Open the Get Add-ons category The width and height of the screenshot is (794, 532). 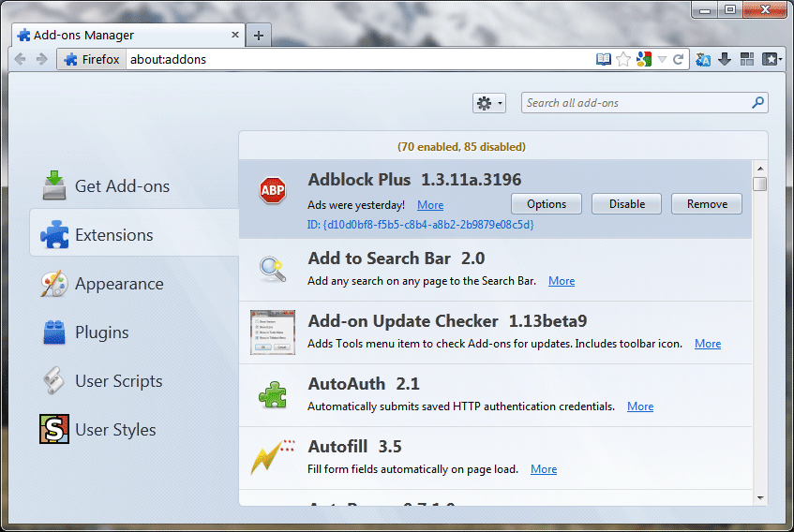(134, 186)
